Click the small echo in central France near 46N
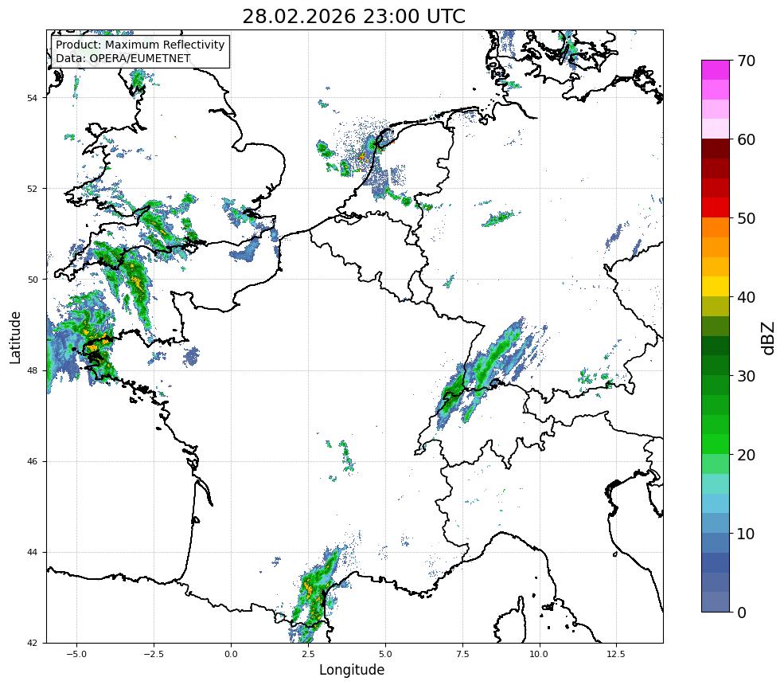This screenshot has height=685, width=784. [x=345, y=456]
